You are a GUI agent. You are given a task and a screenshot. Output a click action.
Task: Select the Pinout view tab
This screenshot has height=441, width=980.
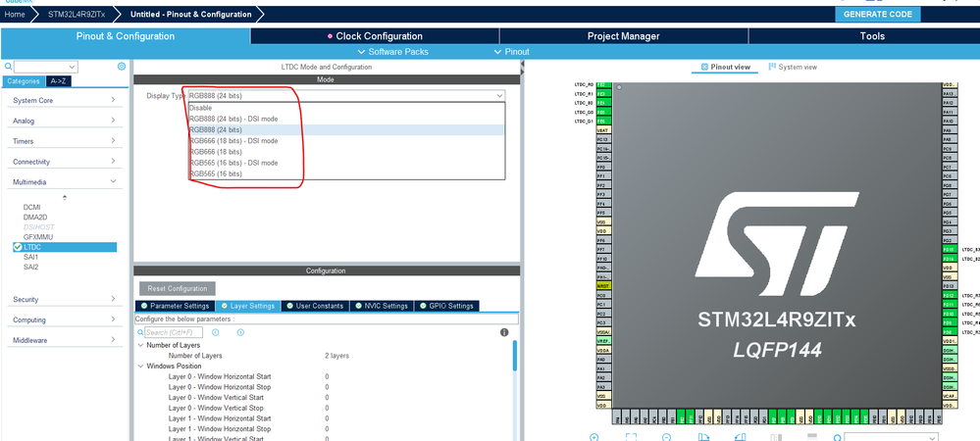725,67
